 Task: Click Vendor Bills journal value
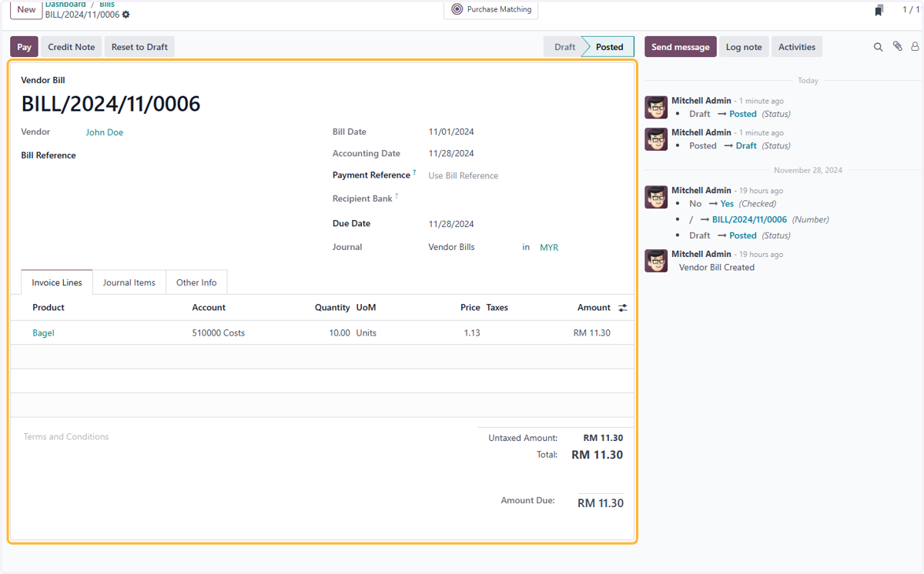[x=451, y=247]
